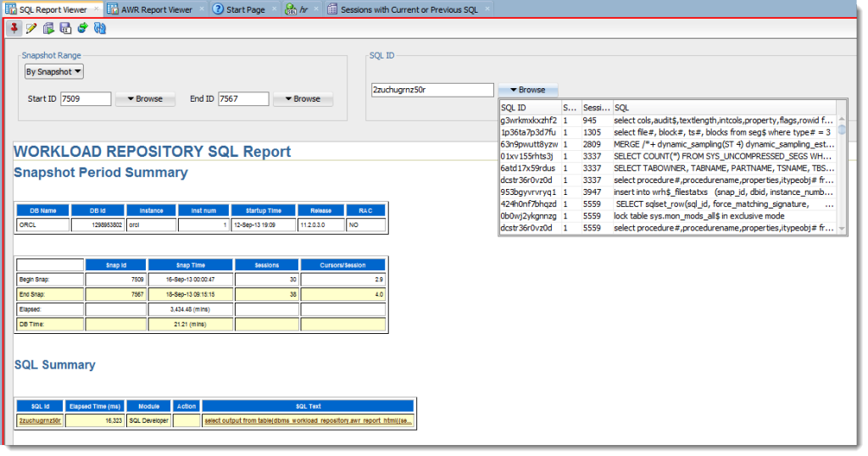Click the SQL ID field containing 2zuchugrnz50r
Screen dimensions: 868x456
pyautogui.click(x=432, y=90)
